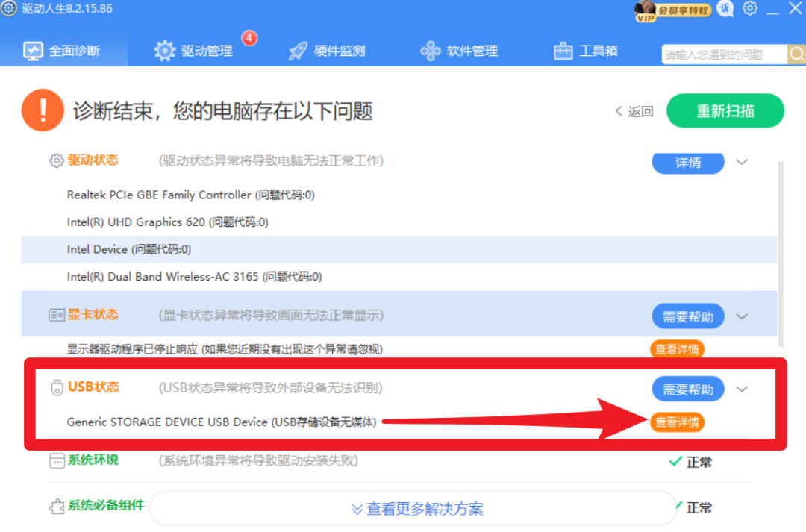Select Intel(R) Dual Band Wireless-AC 3165 row
Screen dimensions: 806x532
coord(399,277)
